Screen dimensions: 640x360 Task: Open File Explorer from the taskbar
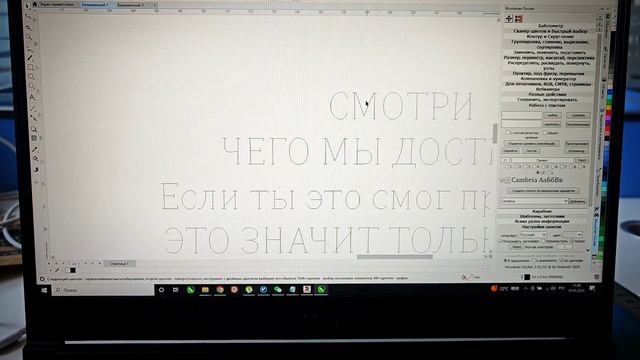pos(205,290)
